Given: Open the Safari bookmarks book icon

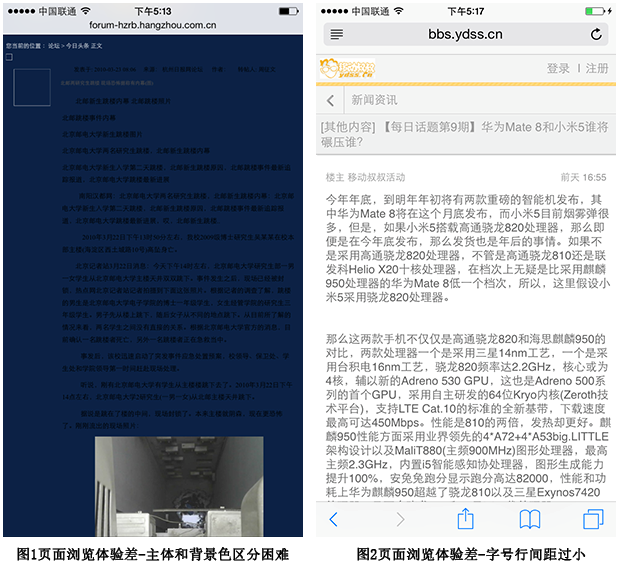Looking at the screenshot, I should coord(530,519).
